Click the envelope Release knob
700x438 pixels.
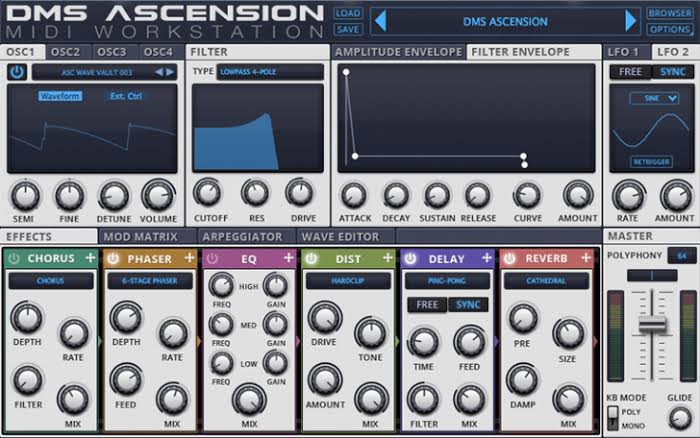point(477,195)
